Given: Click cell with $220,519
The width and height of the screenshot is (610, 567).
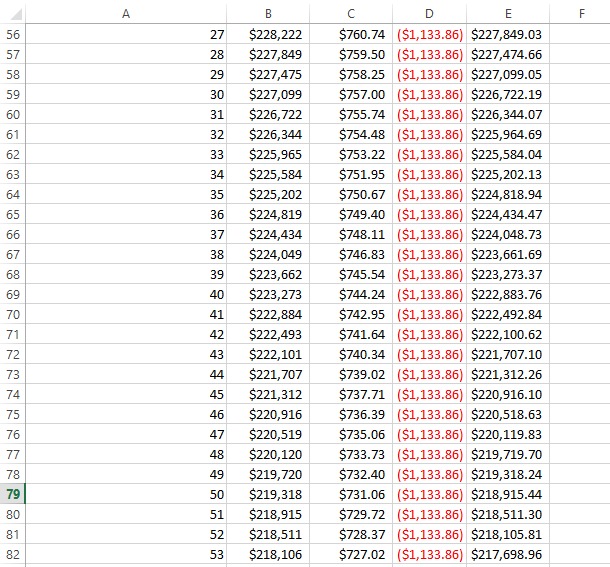Looking at the screenshot, I should pos(268,434).
